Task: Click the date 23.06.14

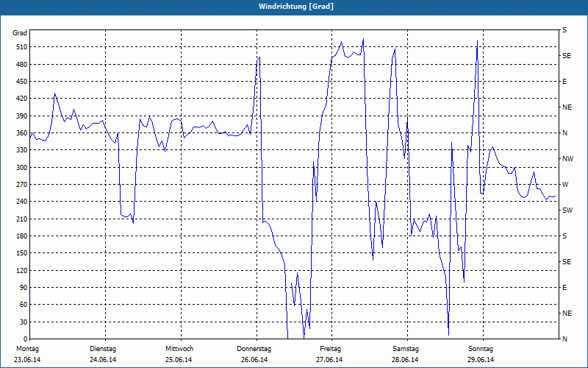Action: (x=27, y=360)
